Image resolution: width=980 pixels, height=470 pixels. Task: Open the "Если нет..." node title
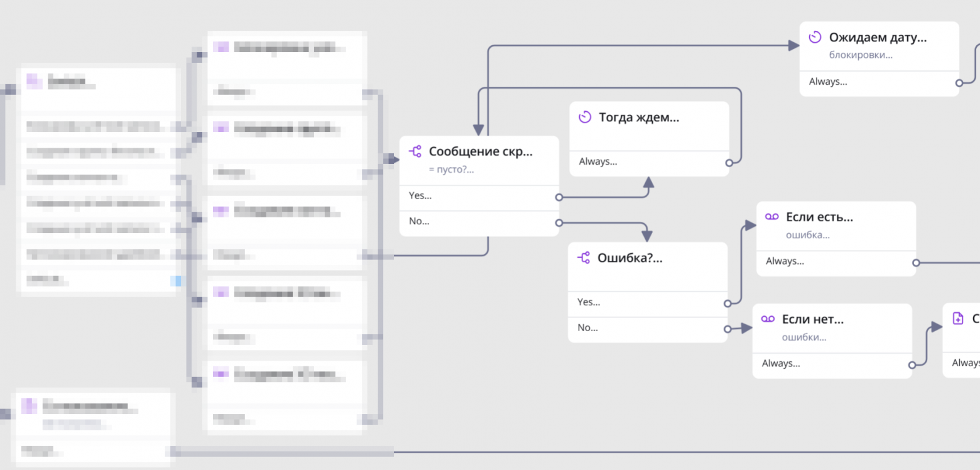click(813, 319)
